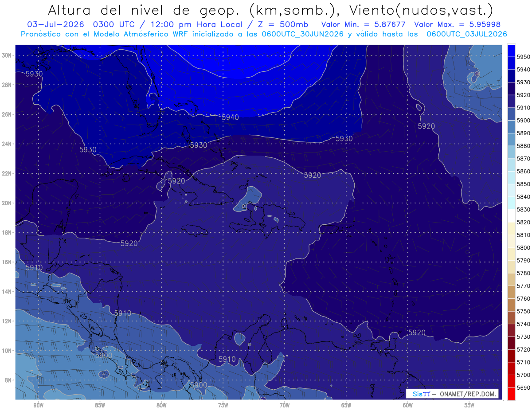Viewport: 532px width, 411px height.
Task: Click the 80W longitude axis label
Action: point(161,405)
